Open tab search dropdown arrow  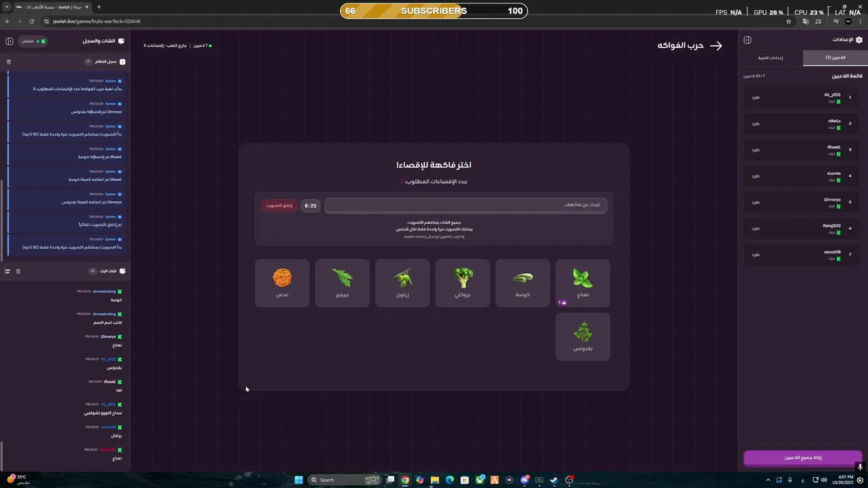7,7
